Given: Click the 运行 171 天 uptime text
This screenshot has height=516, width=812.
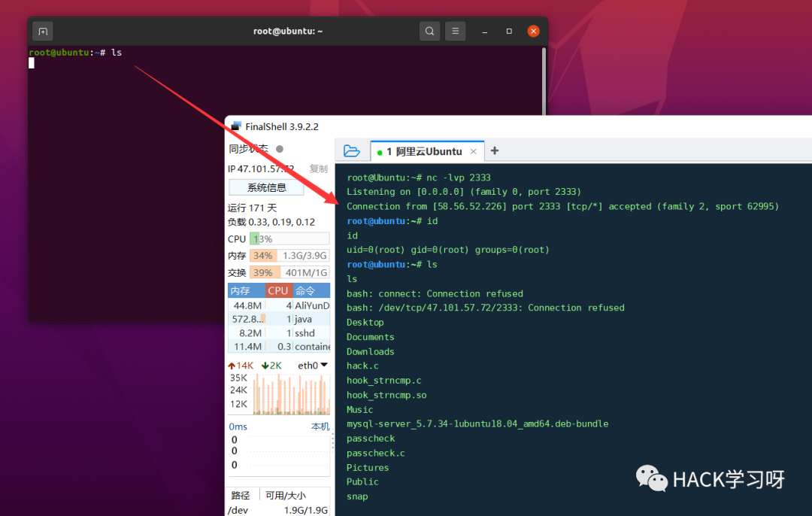Looking at the screenshot, I should click(252, 208).
